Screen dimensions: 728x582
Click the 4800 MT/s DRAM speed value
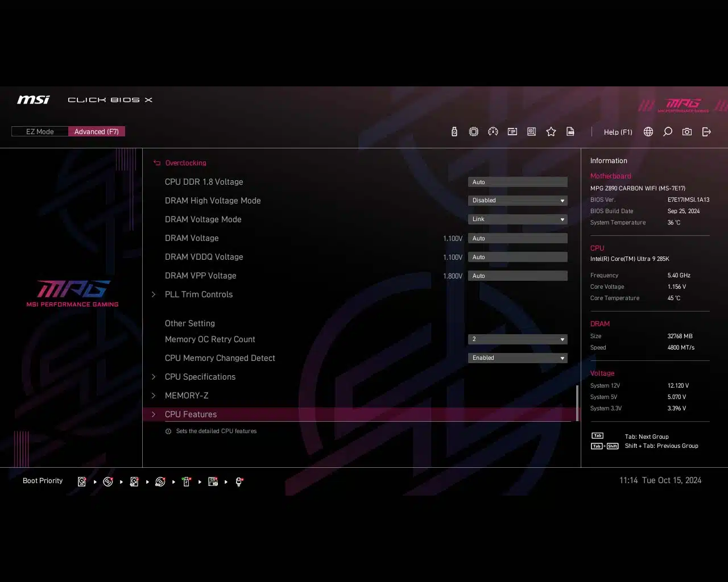(681, 347)
